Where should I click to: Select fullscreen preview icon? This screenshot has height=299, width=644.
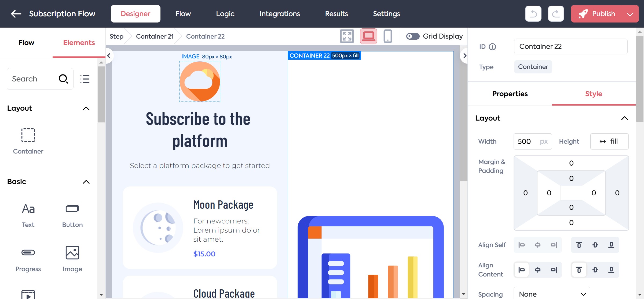coord(347,36)
